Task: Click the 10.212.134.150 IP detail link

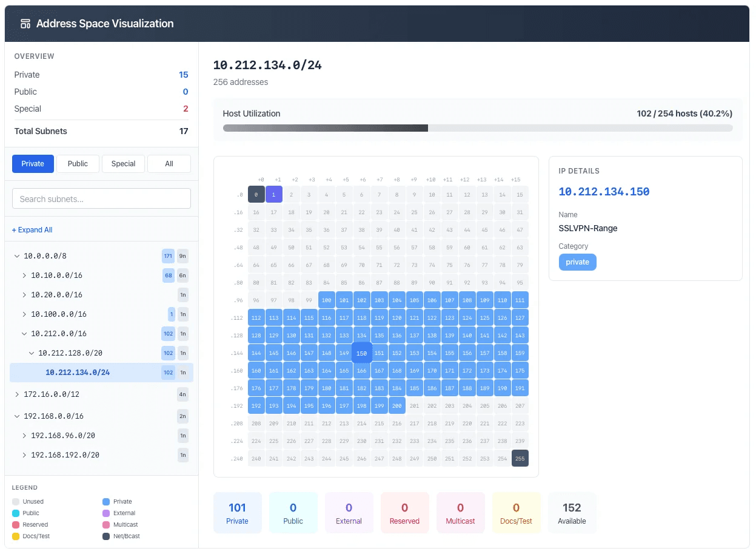Action: pyautogui.click(x=604, y=191)
